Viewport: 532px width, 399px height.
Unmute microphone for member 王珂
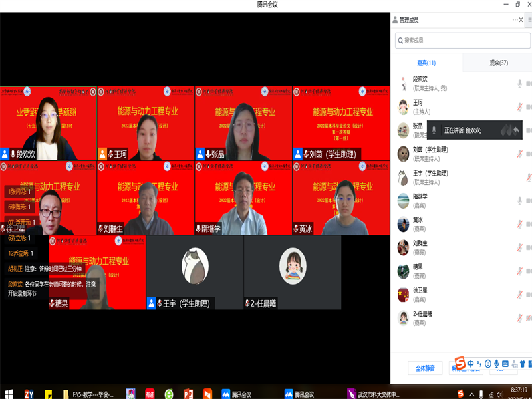point(520,107)
